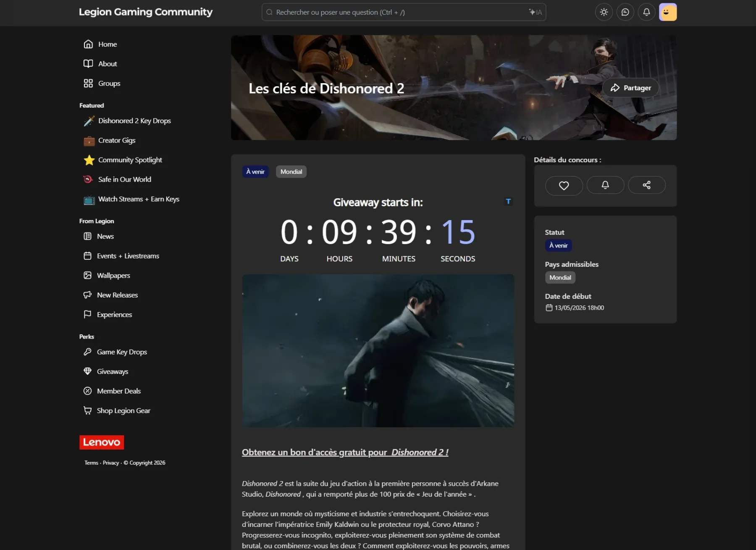The height and width of the screenshot is (550, 756).
Task: Open the Wallpapers page
Action: pos(113,275)
